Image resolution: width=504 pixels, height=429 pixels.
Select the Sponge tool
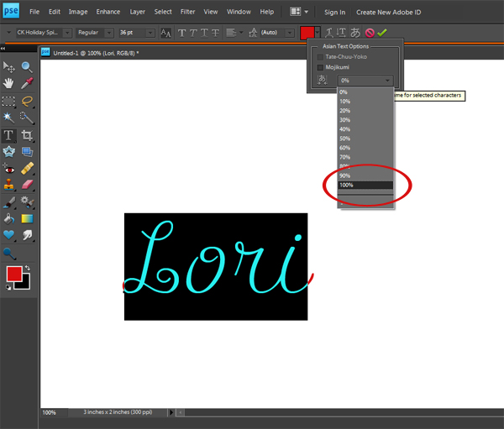(9, 254)
